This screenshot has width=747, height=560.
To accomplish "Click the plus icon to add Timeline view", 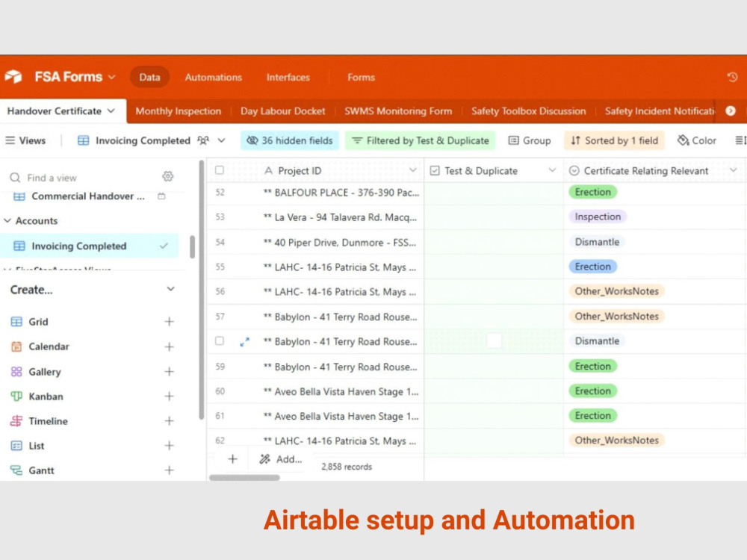I will tap(169, 421).
